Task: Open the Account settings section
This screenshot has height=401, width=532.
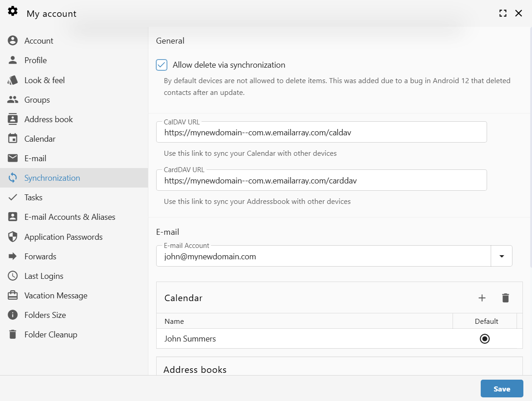Action: 39,40
